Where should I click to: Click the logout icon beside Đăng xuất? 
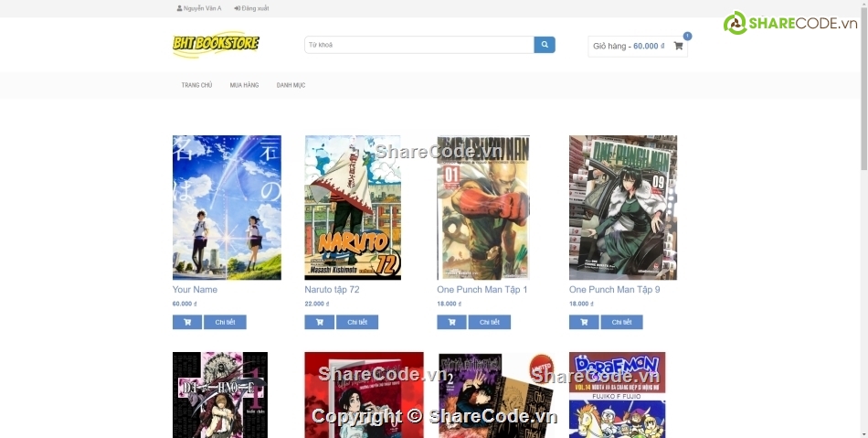[x=237, y=8]
